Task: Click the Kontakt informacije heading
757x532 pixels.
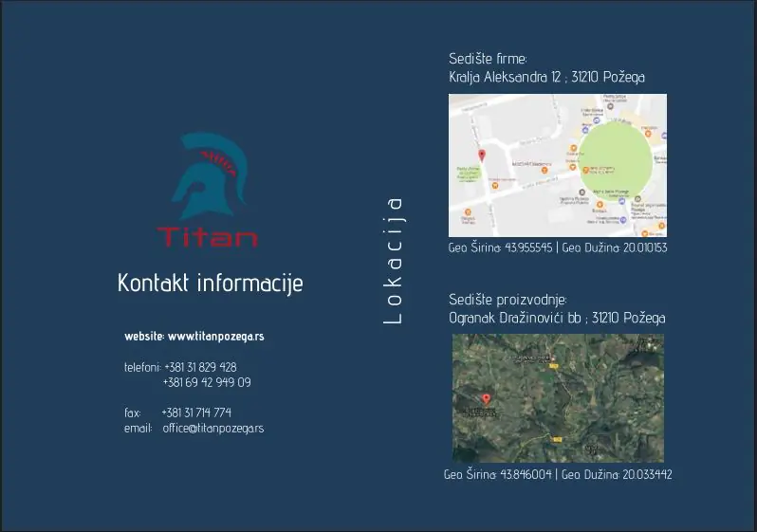Action: pyautogui.click(x=210, y=283)
